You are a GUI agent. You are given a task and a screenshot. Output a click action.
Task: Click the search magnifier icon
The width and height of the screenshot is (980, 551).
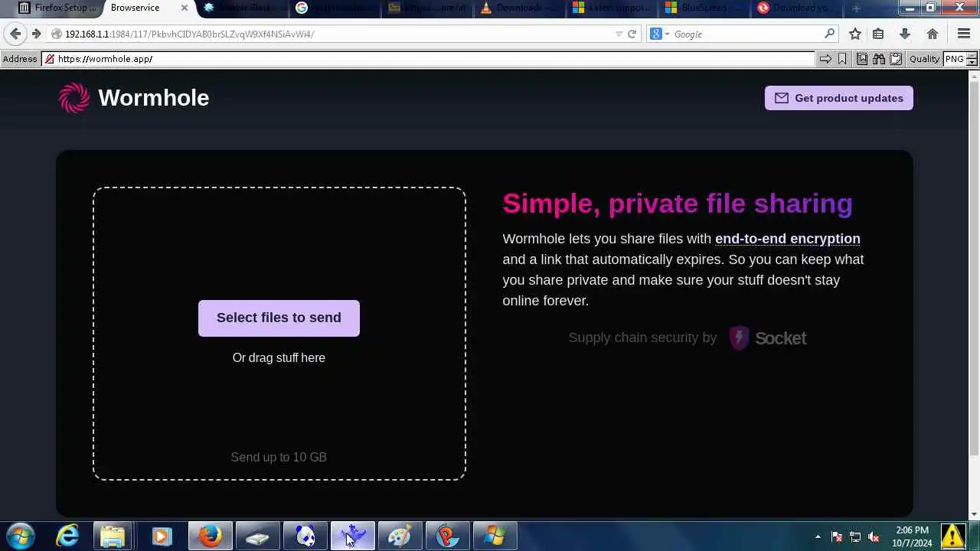tap(829, 34)
